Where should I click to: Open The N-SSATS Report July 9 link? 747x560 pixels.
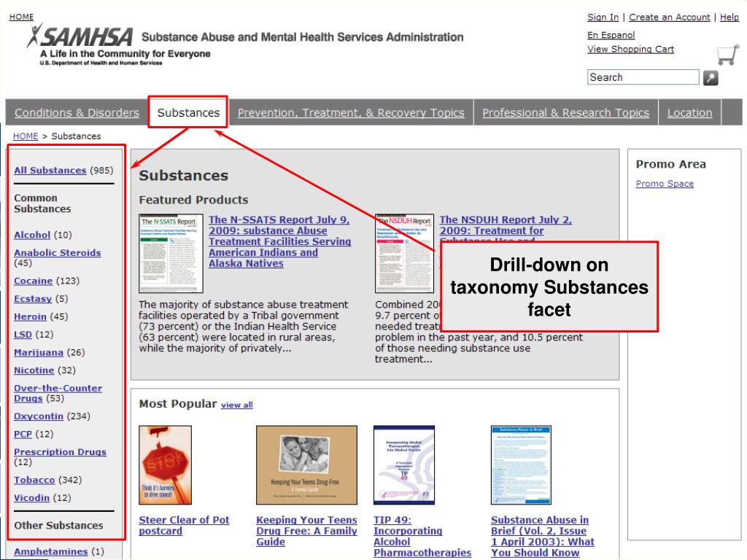[279, 241]
